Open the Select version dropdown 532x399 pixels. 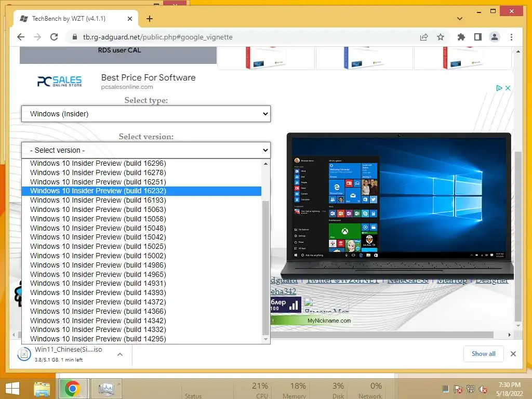(x=146, y=150)
